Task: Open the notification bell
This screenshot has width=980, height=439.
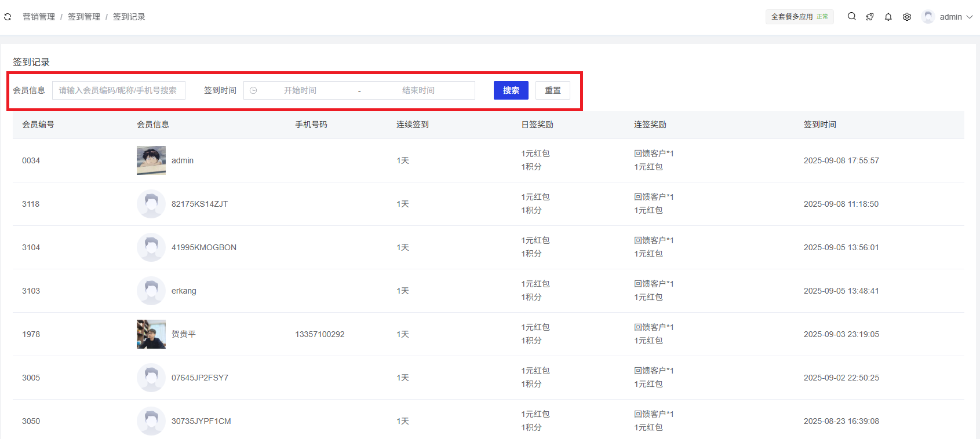Action: pyautogui.click(x=888, y=17)
